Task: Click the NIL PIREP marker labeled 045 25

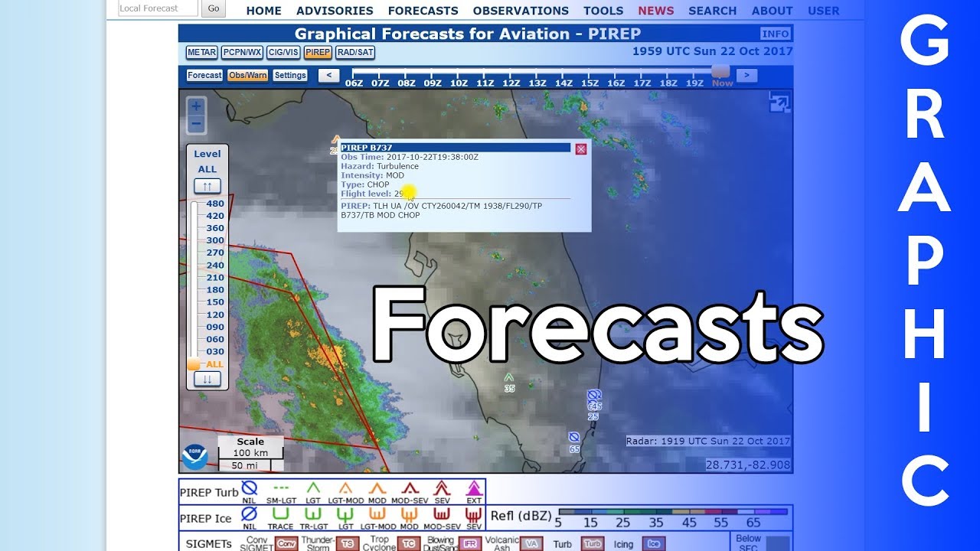Action: coord(593,396)
